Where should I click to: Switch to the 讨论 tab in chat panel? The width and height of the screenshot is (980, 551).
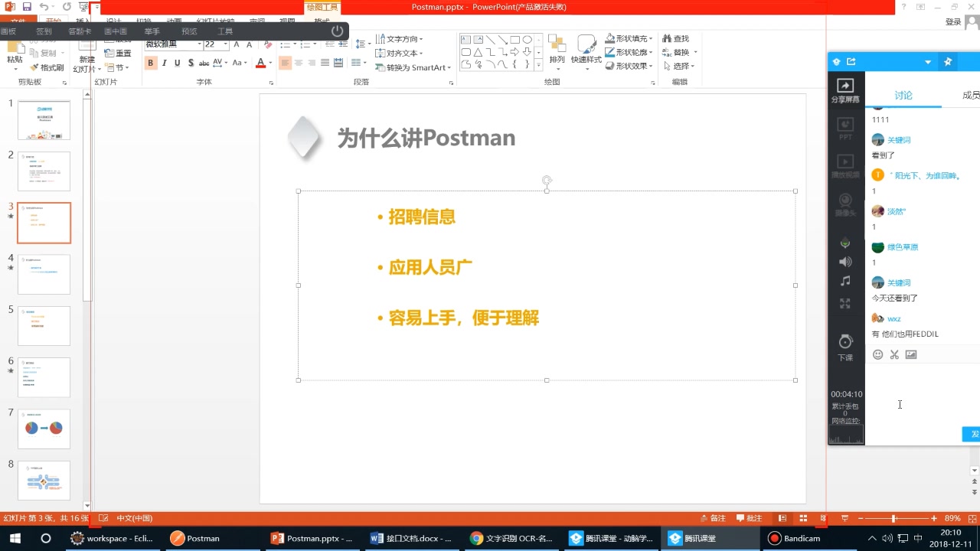(903, 95)
